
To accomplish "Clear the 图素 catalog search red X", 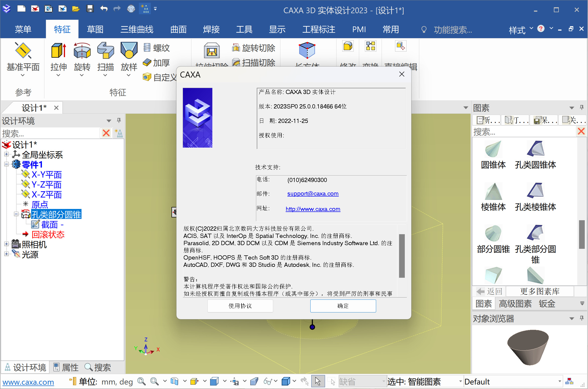I will [x=581, y=131].
